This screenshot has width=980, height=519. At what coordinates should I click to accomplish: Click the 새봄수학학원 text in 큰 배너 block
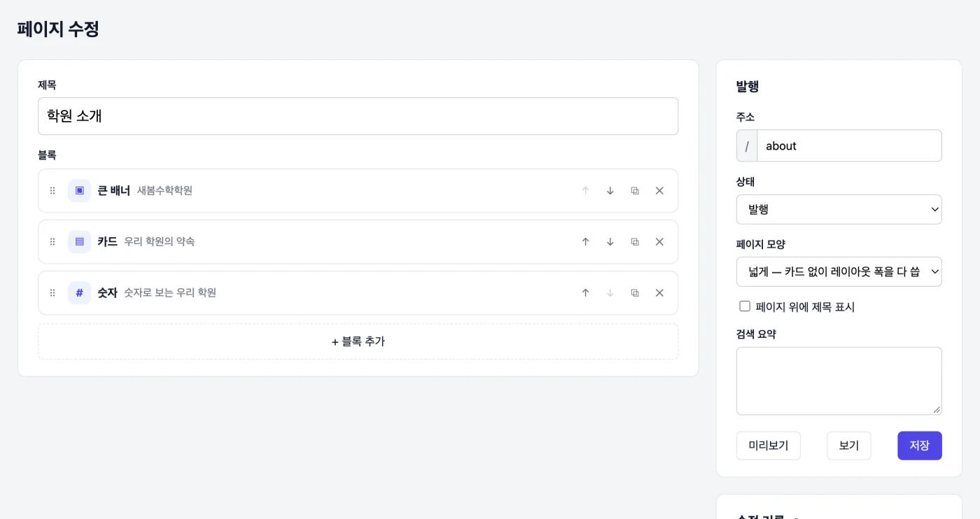coord(164,191)
